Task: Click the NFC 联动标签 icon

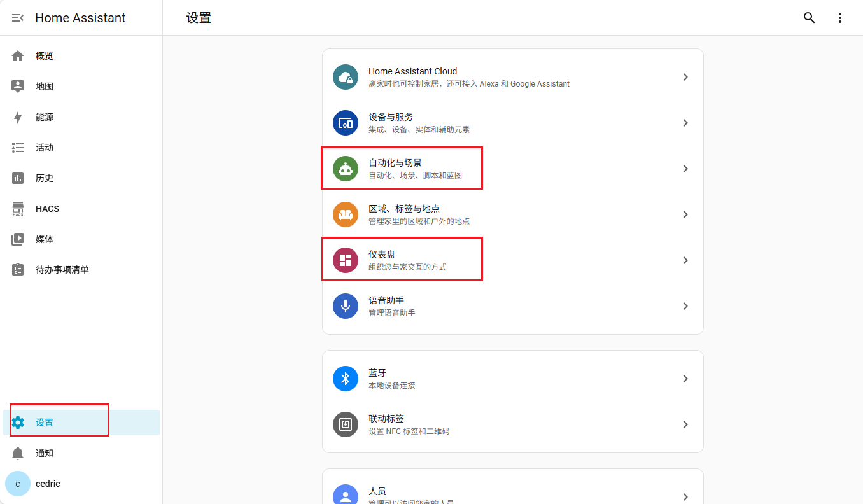Action: tap(346, 424)
